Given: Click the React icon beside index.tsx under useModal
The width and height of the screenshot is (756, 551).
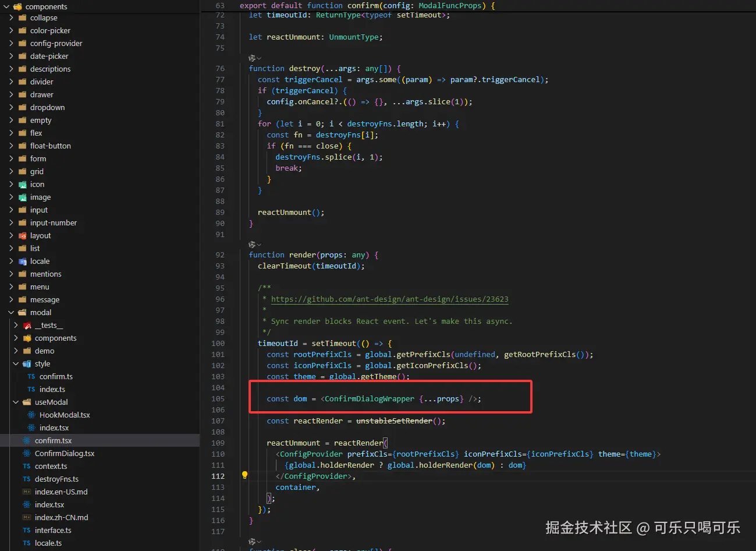Looking at the screenshot, I should point(31,428).
